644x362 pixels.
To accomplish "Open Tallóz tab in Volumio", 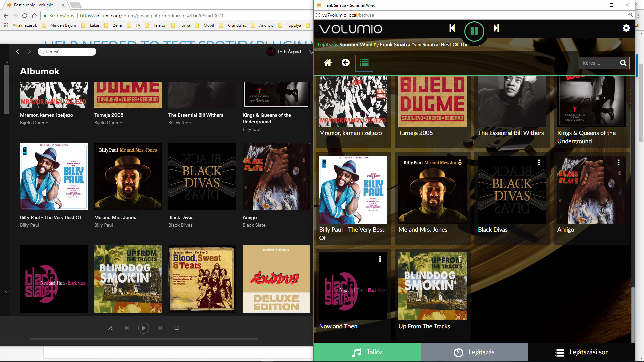I will 367,352.
